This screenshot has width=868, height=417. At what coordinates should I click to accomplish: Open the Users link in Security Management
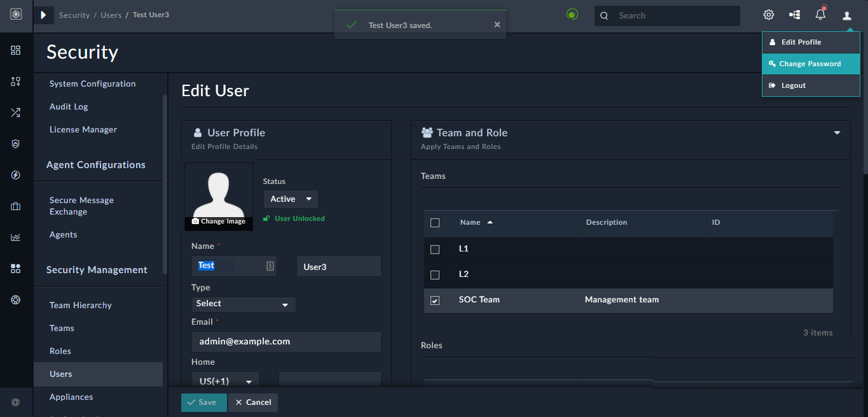pos(61,374)
